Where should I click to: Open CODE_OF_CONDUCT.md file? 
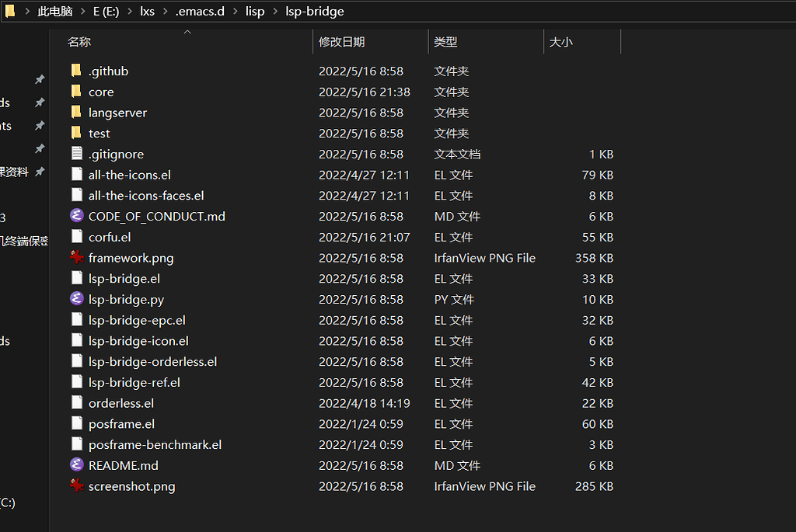(155, 216)
